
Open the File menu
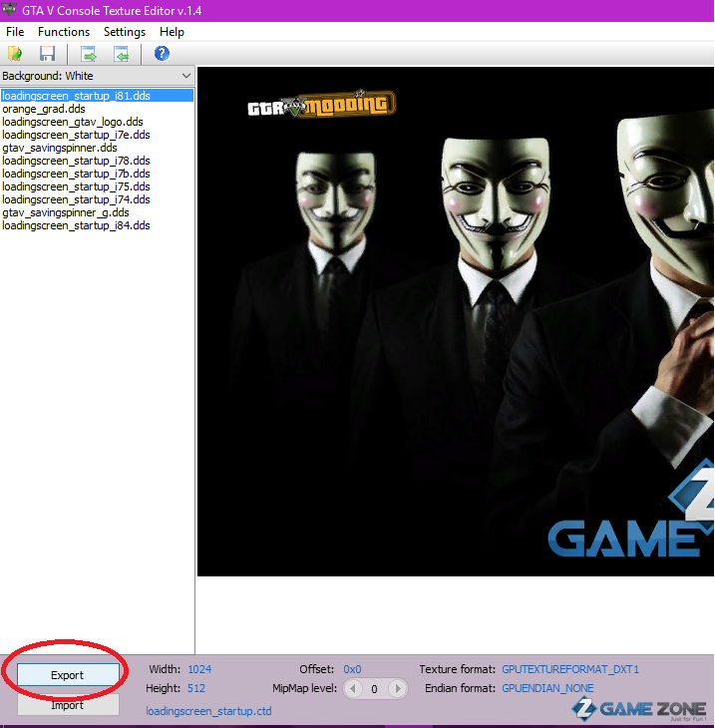click(15, 32)
